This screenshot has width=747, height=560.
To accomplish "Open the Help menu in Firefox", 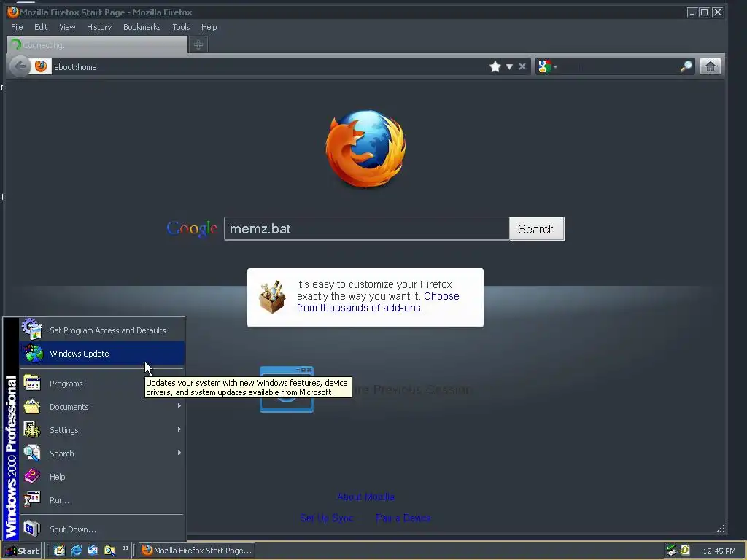I will [209, 27].
